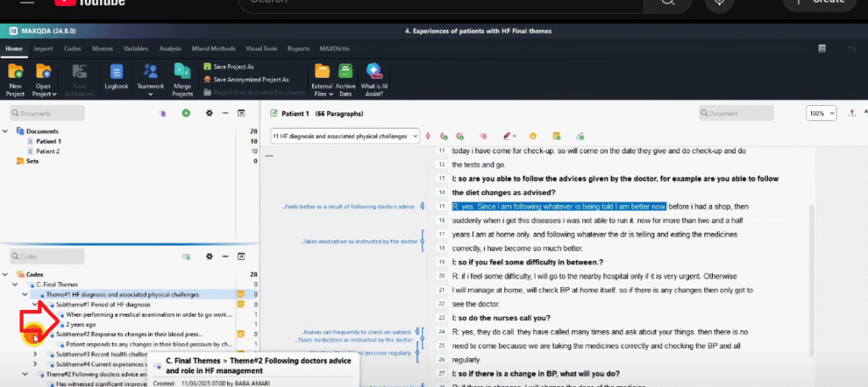Click in the Documents search field
The image size is (868, 387).
pos(47,113)
